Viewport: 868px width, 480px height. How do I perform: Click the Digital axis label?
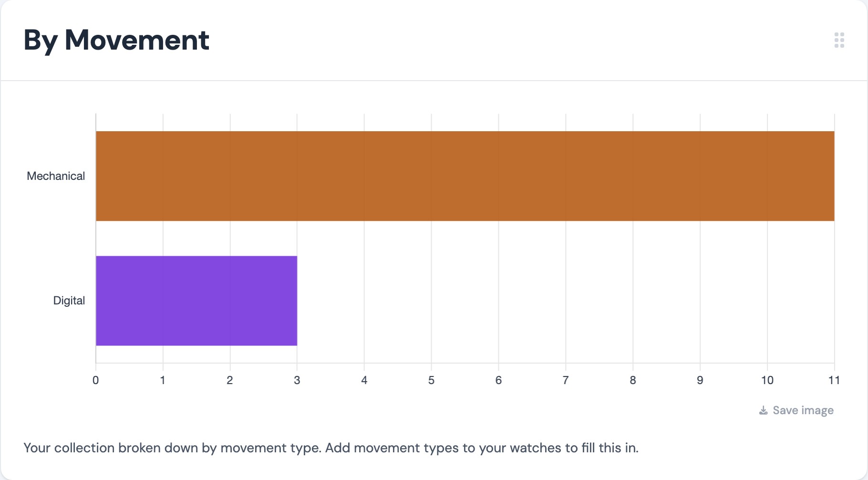[x=69, y=301]
